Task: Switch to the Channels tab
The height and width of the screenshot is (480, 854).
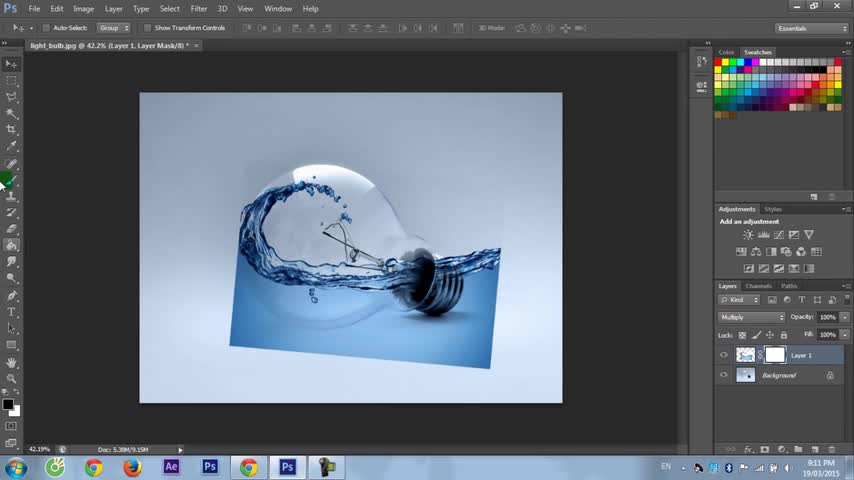Action: click(x=758, y=286)
